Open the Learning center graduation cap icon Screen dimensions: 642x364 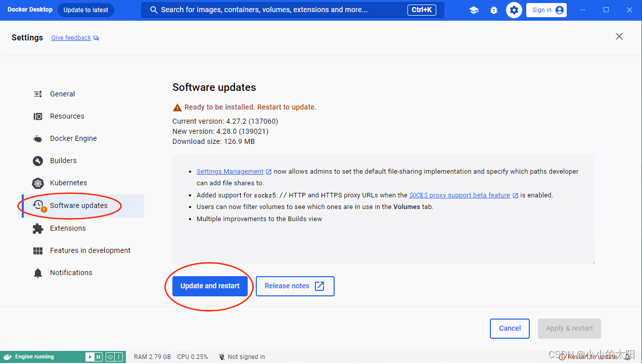point(474,10)
